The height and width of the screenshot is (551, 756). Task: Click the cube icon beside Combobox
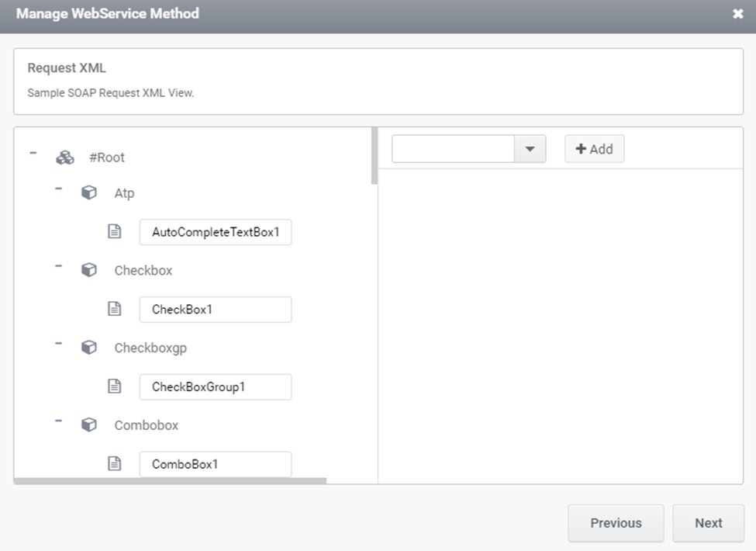pyautogui.click(x=88, y=425)
